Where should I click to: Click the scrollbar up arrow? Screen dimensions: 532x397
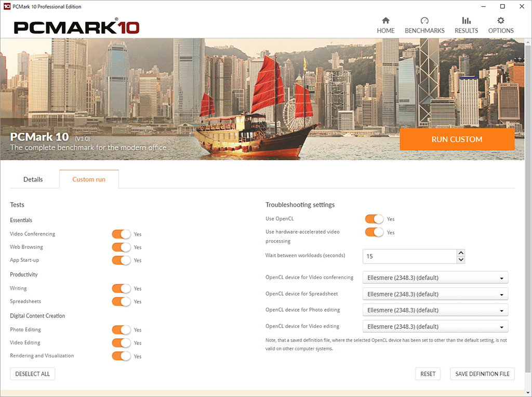point(528,42)
